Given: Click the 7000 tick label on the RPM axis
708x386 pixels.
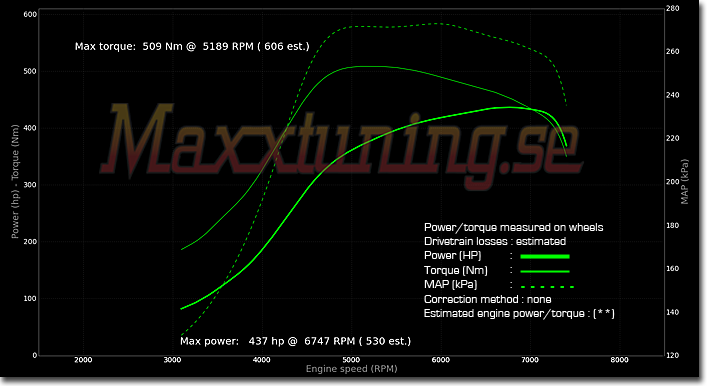Looking at the screenshot, I should [x=530, y=360].
